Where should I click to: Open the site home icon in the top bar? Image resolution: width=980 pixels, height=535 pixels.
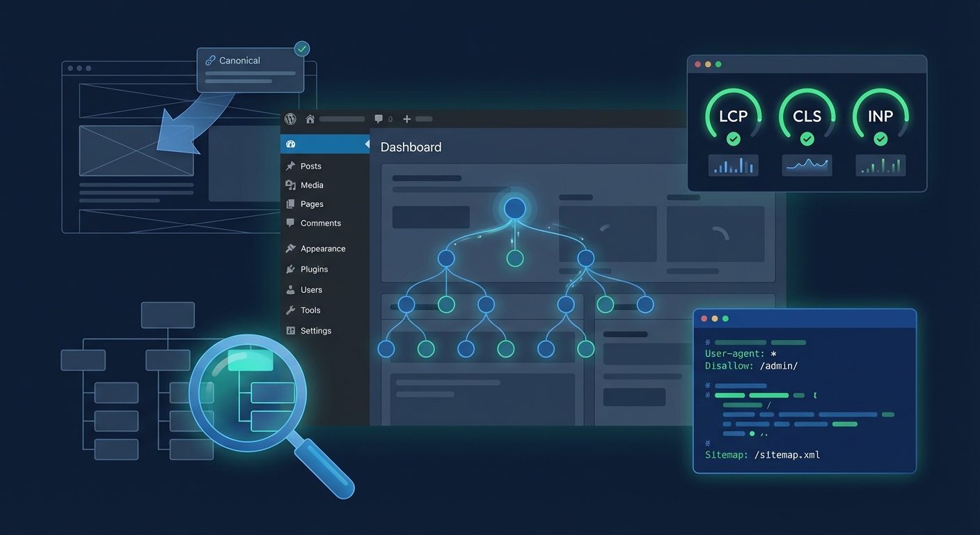(310, 118)
